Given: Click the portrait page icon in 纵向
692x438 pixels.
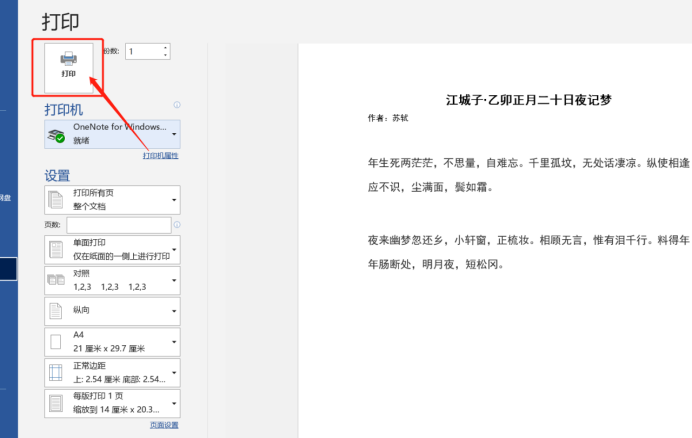Looking at the screenshot, I should pos(56,311).
